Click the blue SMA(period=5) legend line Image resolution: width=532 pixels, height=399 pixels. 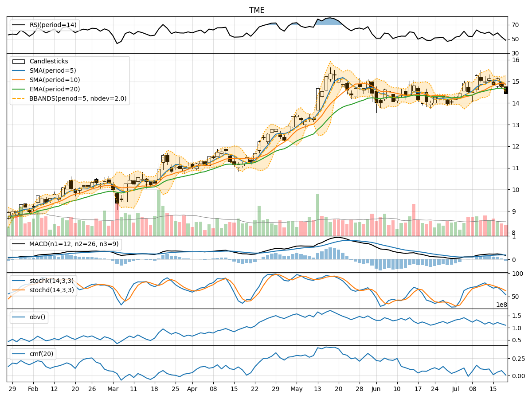click(20, 71)
